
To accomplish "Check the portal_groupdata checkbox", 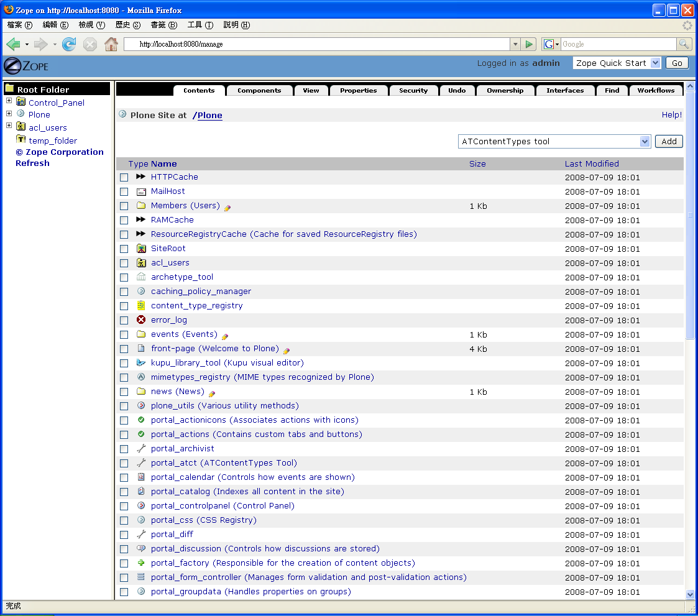I will (x=124, y=592).
